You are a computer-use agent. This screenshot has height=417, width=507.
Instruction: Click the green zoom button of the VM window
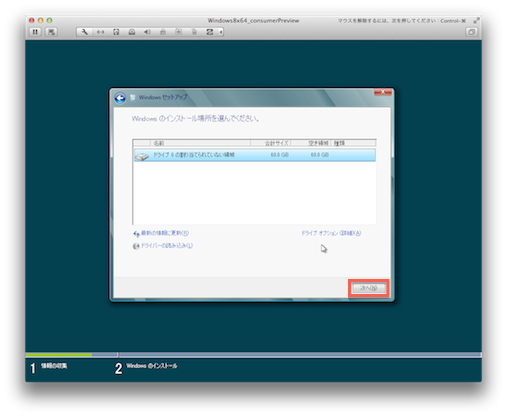pos(49,20)
